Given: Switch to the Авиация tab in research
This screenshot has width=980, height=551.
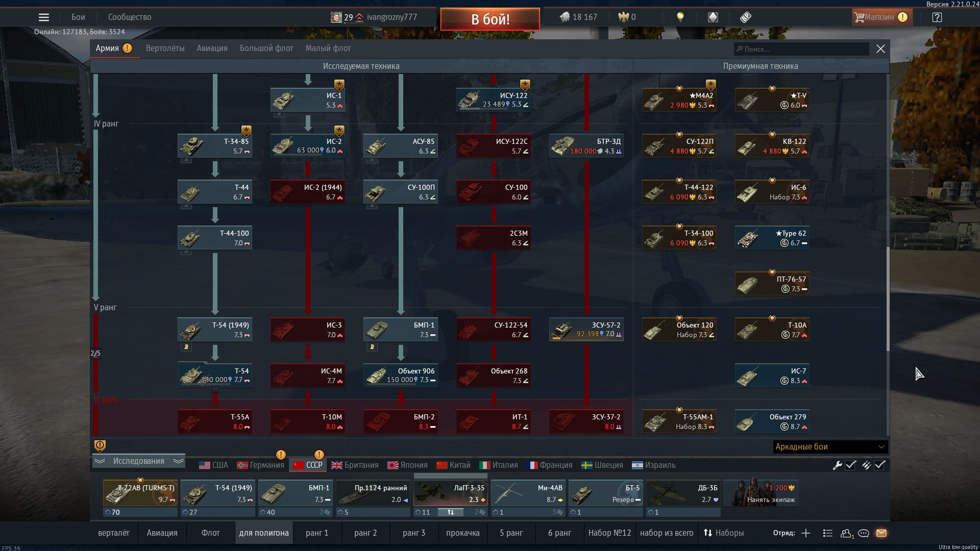Looking at the screenshot, I should (212, 48).
